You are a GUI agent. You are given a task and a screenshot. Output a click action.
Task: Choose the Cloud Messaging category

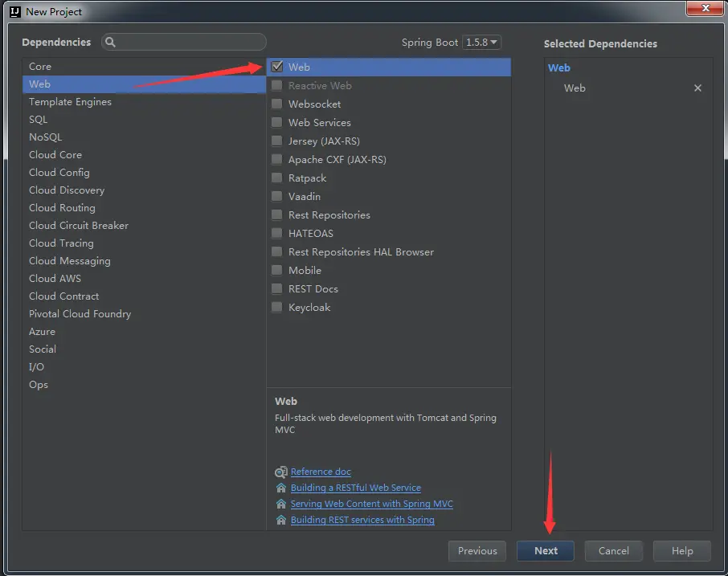point(144,260)
